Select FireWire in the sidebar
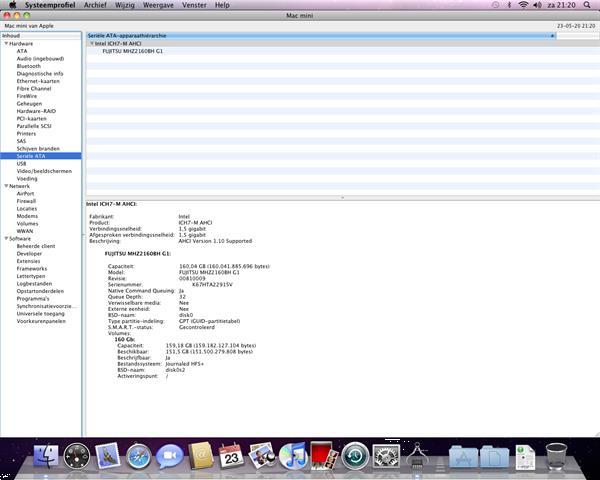The height and width of the screenshot is (480, 600). (27, 96)
